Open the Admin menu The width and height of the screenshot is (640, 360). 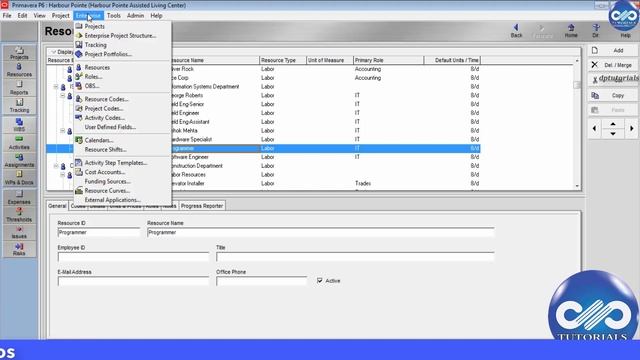point(135,16)
